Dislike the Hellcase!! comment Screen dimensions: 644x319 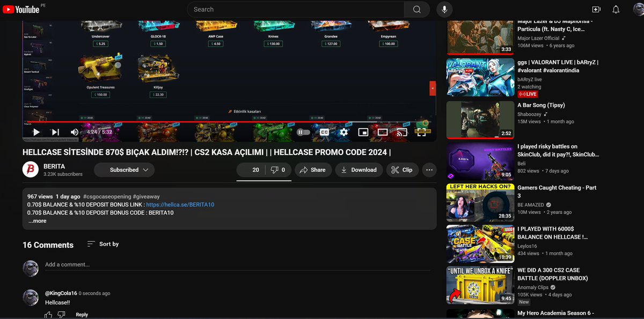(x=62, y=315)
